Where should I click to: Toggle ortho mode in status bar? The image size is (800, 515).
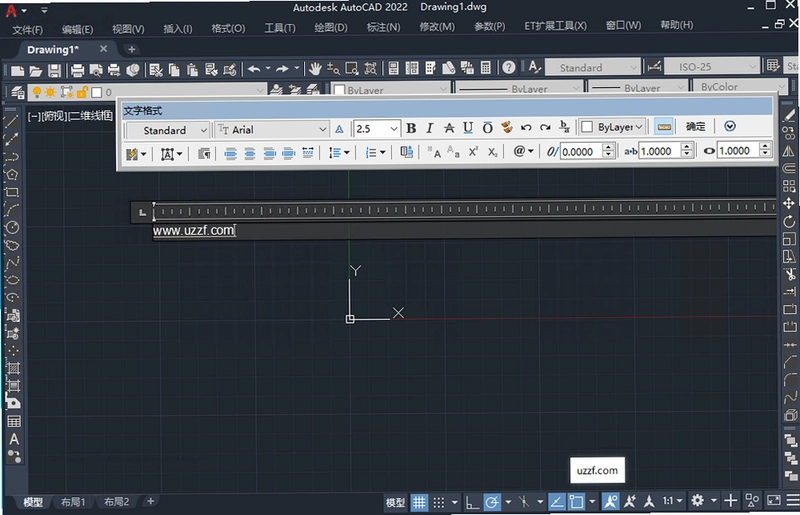coord(472,502)
